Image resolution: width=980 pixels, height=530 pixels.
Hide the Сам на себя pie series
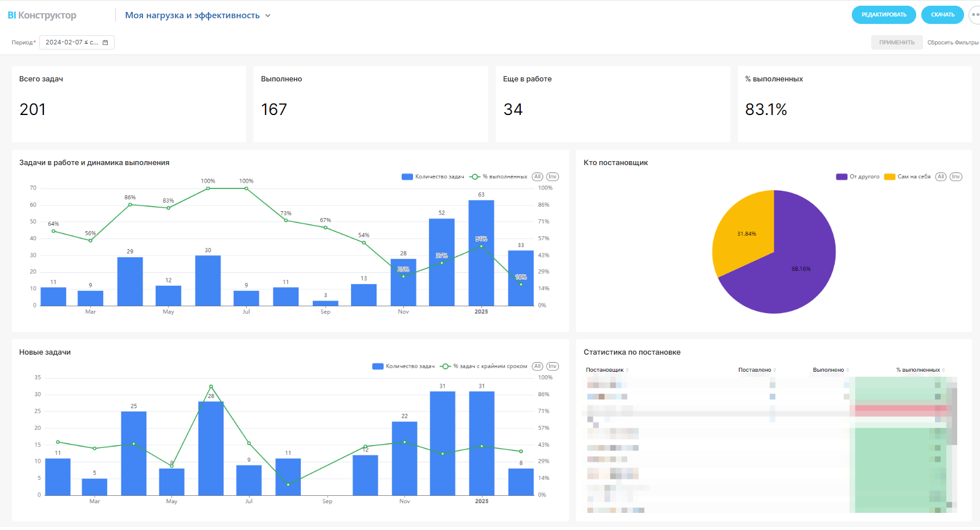pyautogui.click(x=908, y=176)
